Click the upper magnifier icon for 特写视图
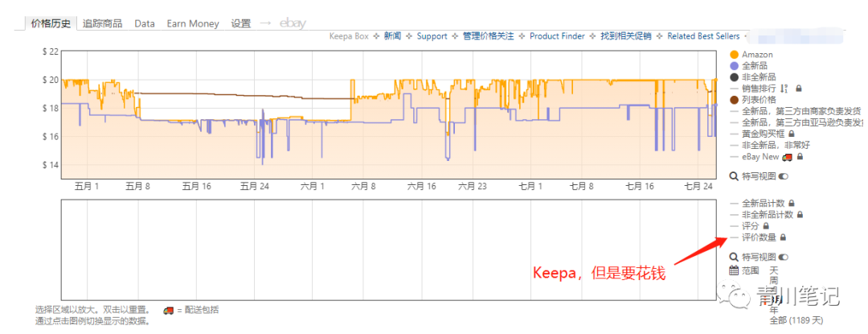Viewport: 868px width, 334px height. [x=735, y=177]
